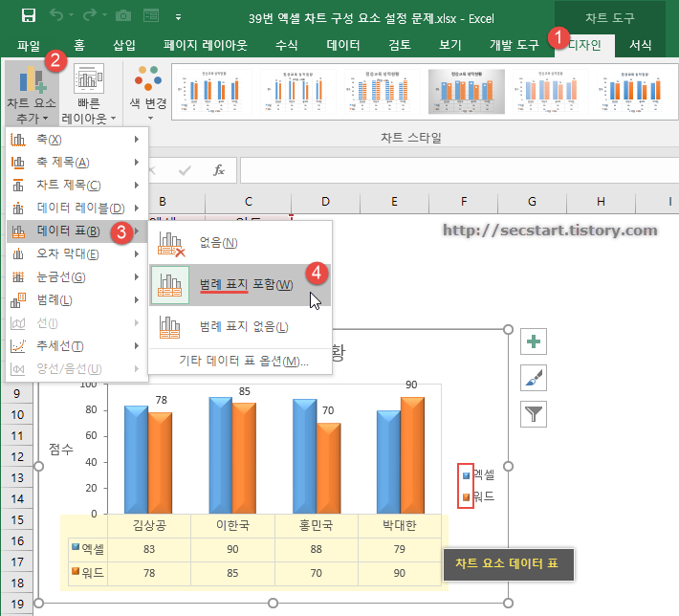This screenshot has width=679, height=616.
Task: Expand the 데이터 레이블(D) submenu
Action: [77, 209]
